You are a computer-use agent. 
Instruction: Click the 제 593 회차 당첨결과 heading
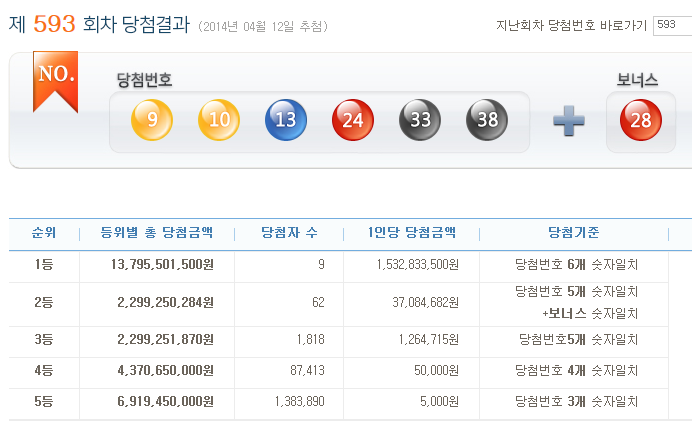point(99,24)
